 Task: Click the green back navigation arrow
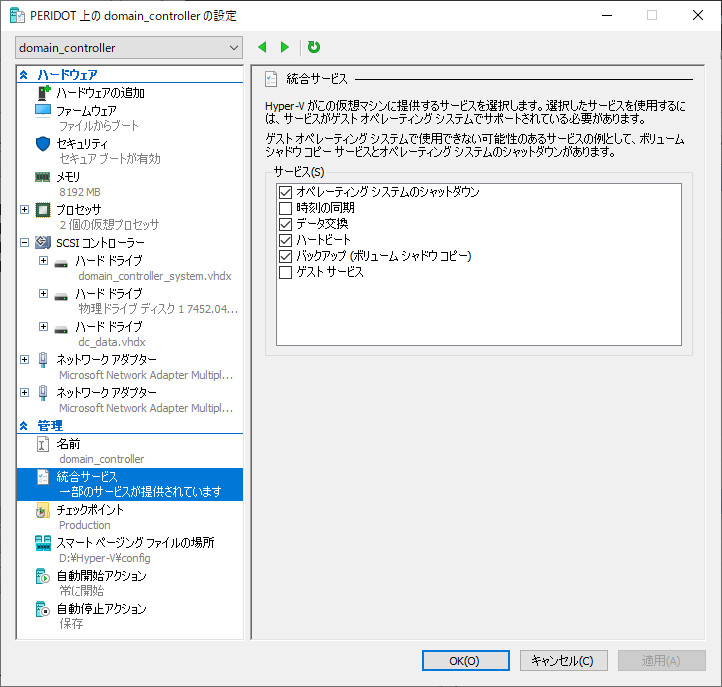[x=262, y=47]
